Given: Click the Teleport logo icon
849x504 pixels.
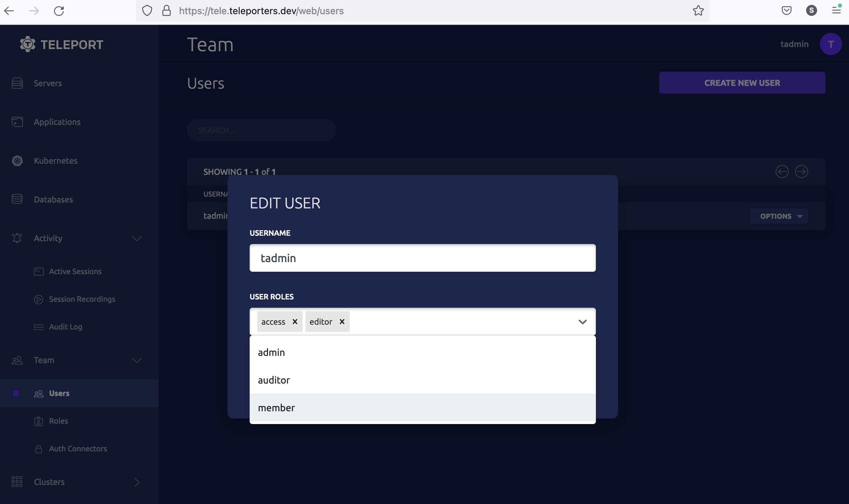Looking at the screenshot, I should 26,44.
